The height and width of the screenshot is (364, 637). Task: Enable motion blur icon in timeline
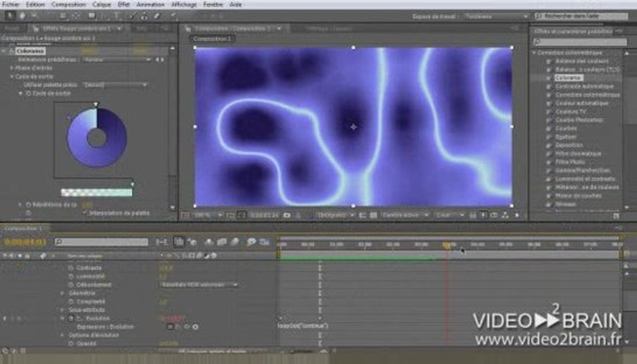tap(235, 242)
